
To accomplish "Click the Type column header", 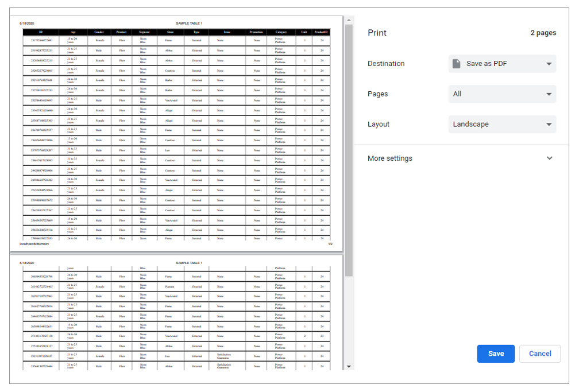I will [x=196, y=32].
